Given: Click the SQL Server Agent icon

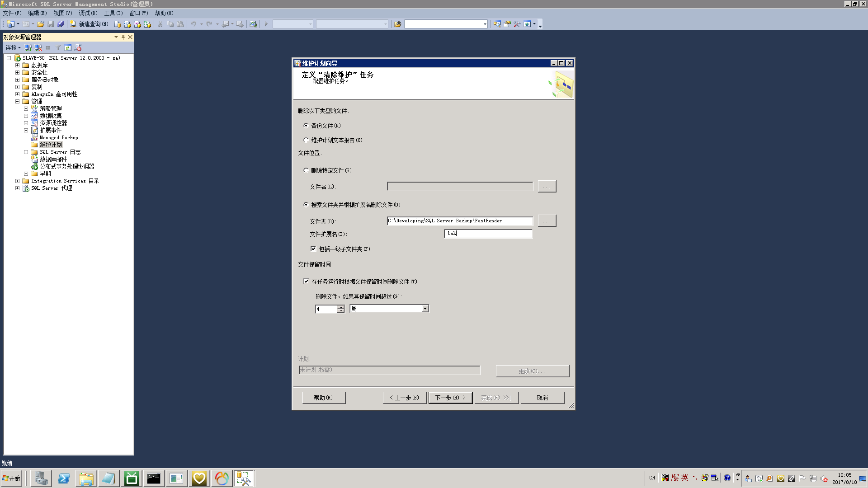Looking at the screenshot, I should coord(26,188).
